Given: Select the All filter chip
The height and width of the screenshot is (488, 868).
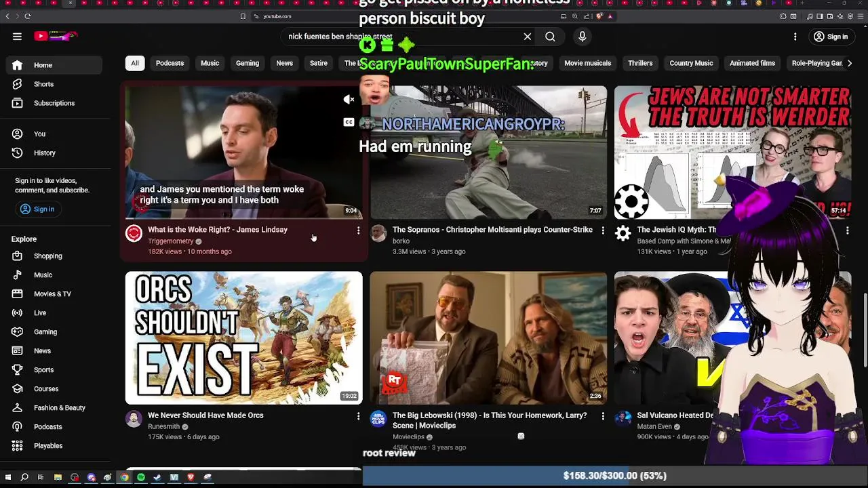Looking at the screenshot, I should [135, 63].
